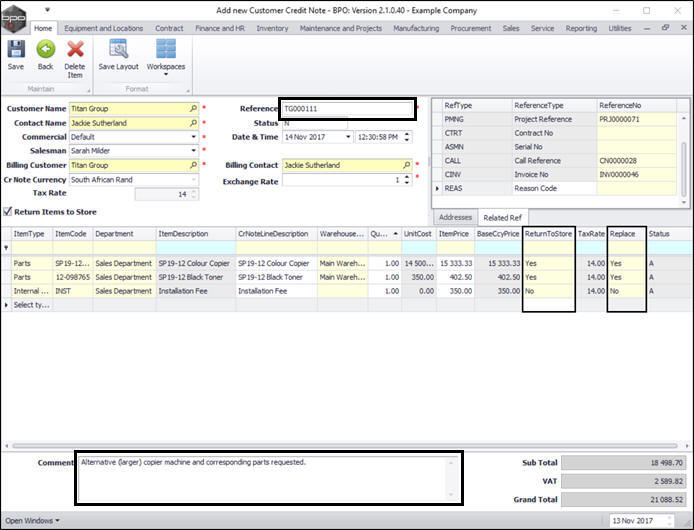Click the INV0000046 invoice number cell

[636, 174]
